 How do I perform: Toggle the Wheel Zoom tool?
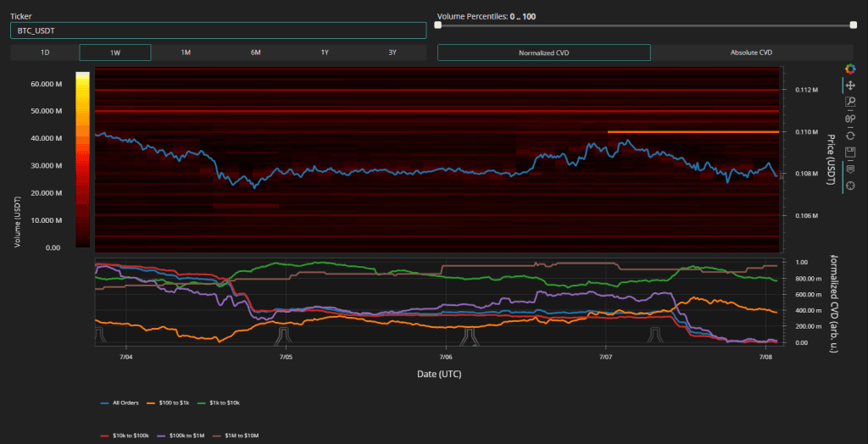[850, 119]
